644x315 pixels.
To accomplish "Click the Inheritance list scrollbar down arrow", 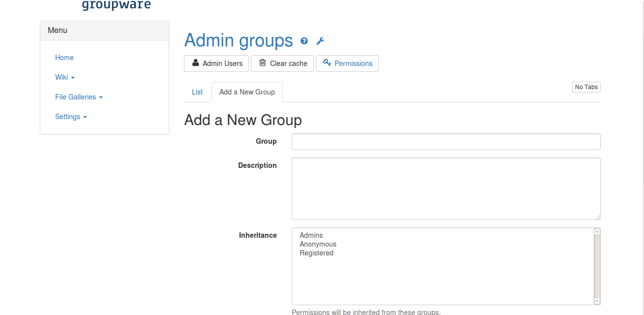I will [597, 301].
